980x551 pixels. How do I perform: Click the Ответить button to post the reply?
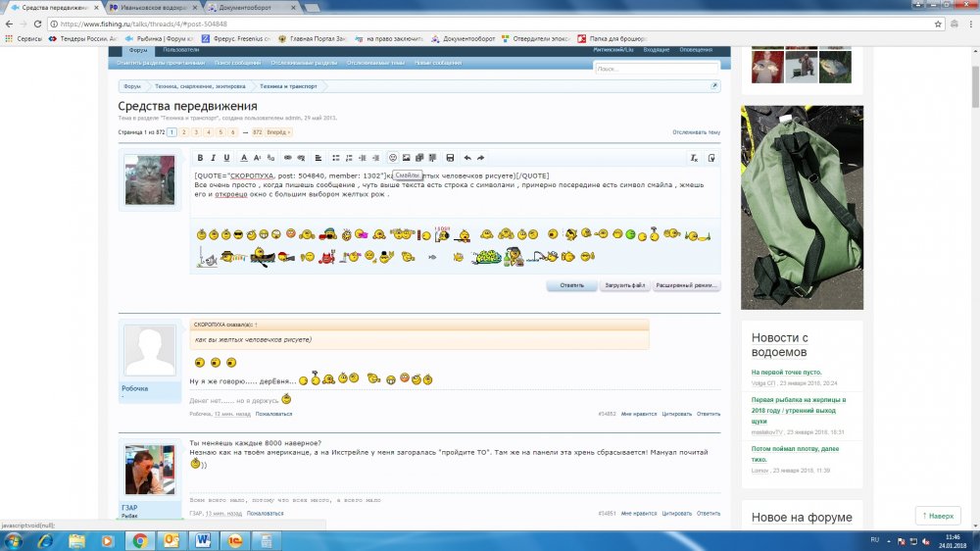click(571, 286)
